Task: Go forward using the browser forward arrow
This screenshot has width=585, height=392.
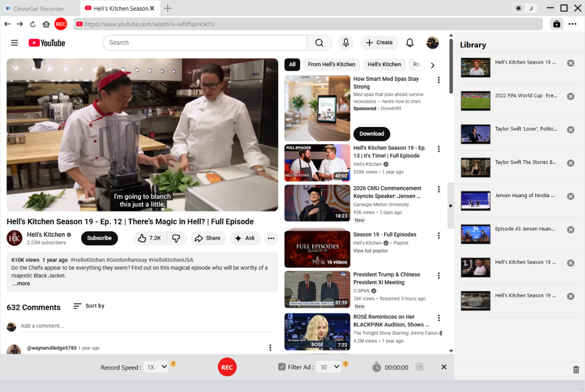Action: point(20,24)
